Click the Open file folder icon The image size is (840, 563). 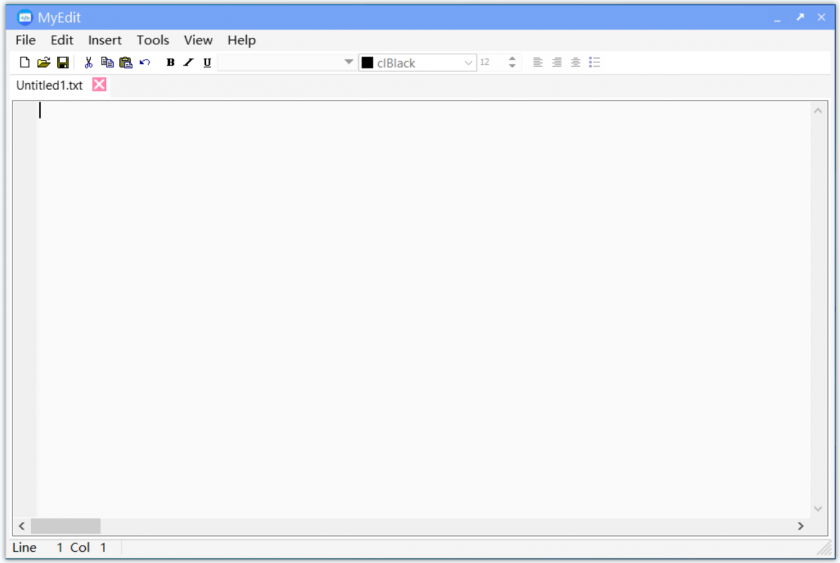pyautogui.click(x=43, y=62)
